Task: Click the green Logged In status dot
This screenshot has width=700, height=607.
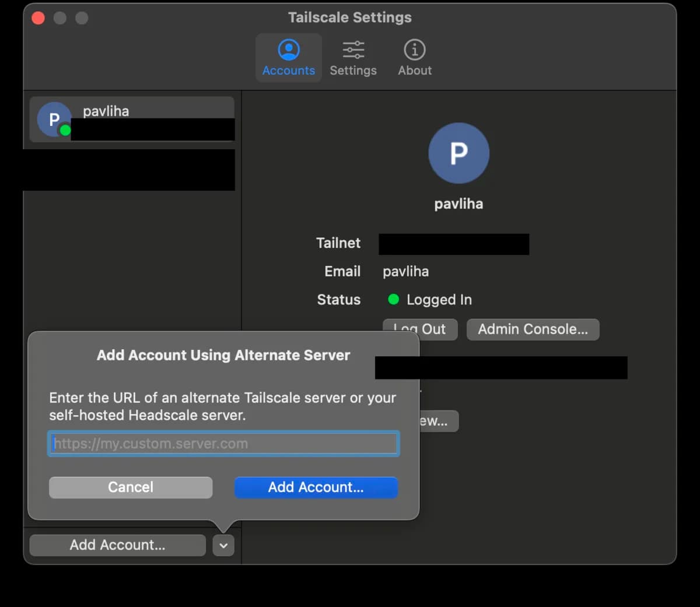Action: click(x=393, y=299)
